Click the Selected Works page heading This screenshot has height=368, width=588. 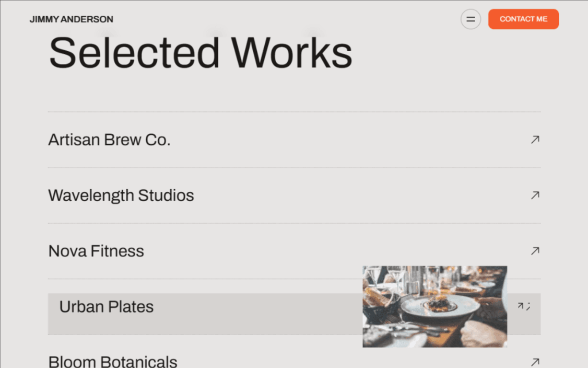pos(200,51)
